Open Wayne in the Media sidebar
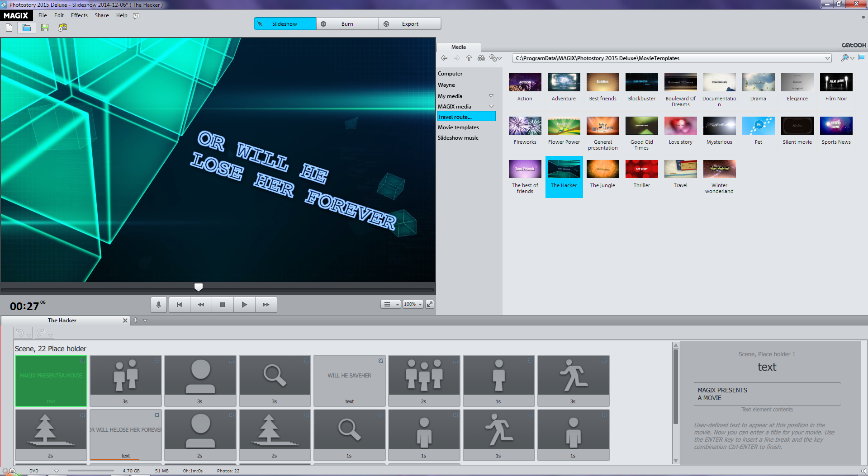Screen dimensions: 868x476 pos(446,85)
